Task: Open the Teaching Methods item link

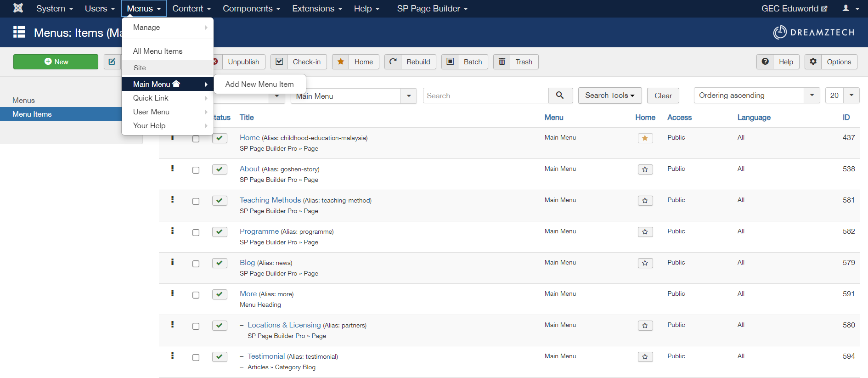Action: (x=270, y=200)
